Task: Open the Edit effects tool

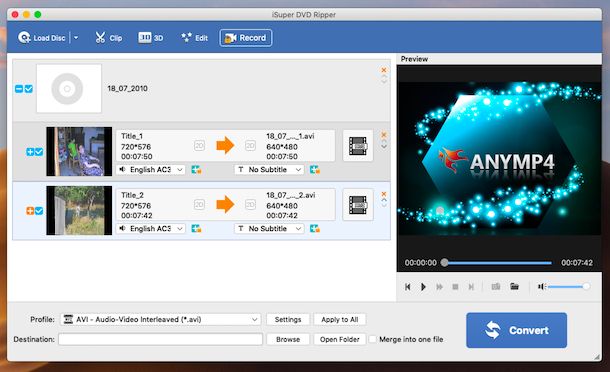Action: [195, 38]
